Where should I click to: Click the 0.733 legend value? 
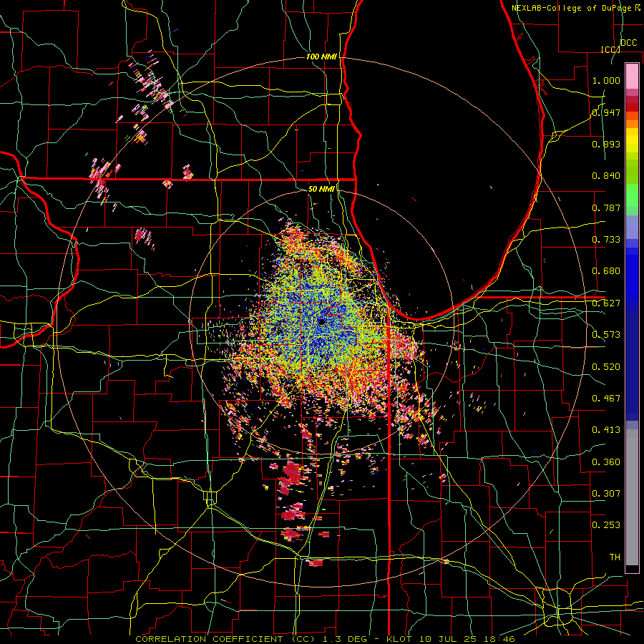tap(606, 240)
